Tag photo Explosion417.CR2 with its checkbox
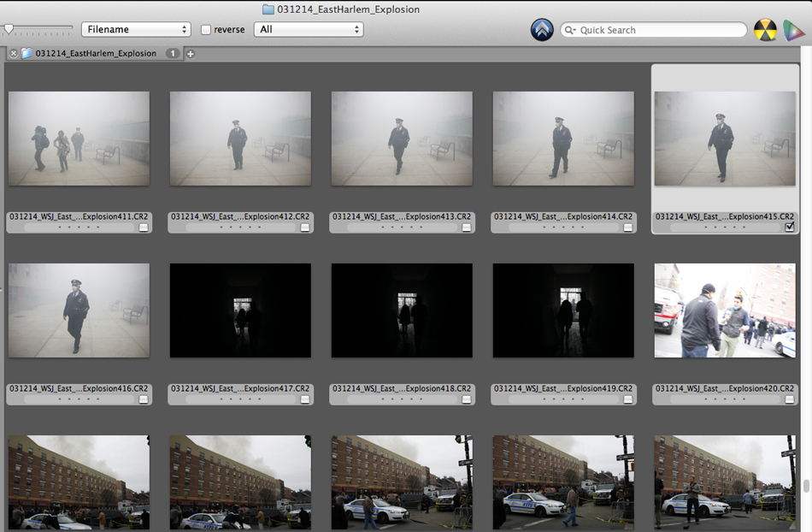The image size is (812, 532). [305, 399]
